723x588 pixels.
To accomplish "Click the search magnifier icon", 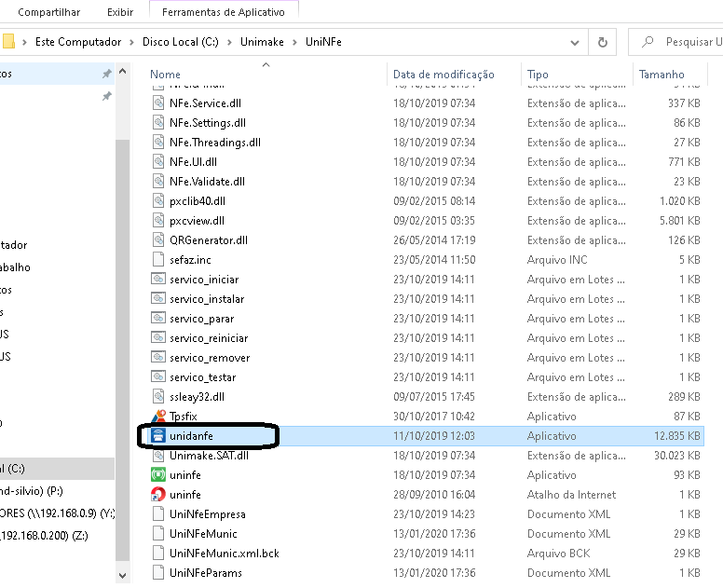I will (x=648, y=42).
